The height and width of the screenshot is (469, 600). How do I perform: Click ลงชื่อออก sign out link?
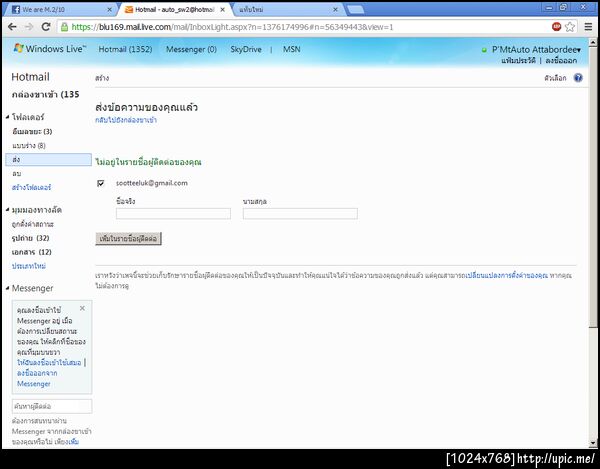[561, 60]
